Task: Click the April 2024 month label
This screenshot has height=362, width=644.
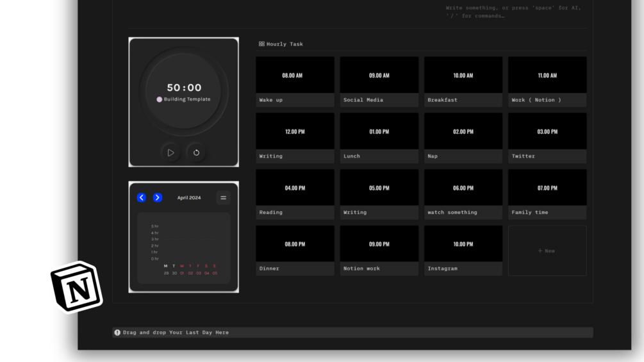Action: [189, 198]
